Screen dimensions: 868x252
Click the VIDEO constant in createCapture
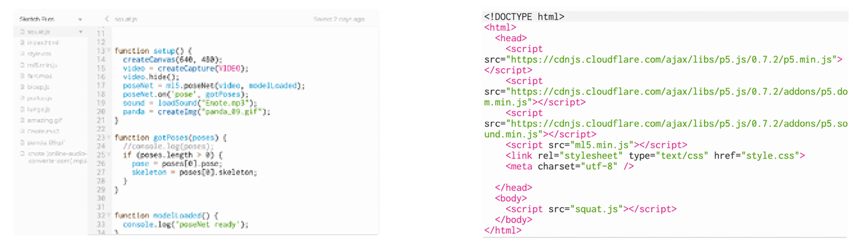[229, 68]
